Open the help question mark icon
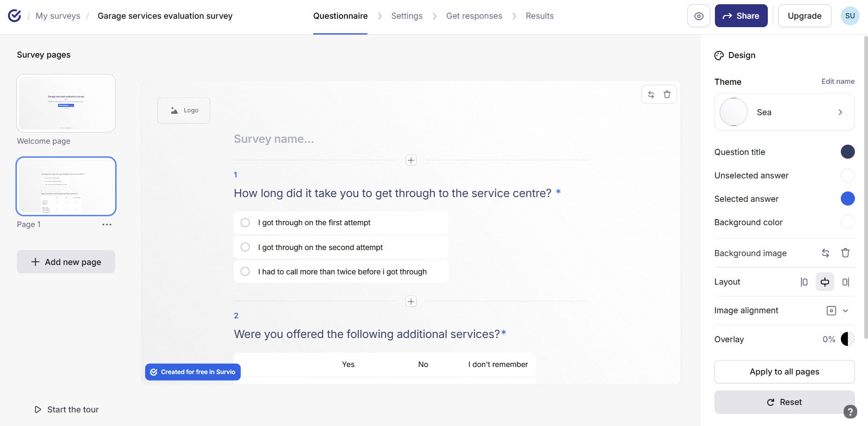Screen dimensions: 868x426 point(850,411)
